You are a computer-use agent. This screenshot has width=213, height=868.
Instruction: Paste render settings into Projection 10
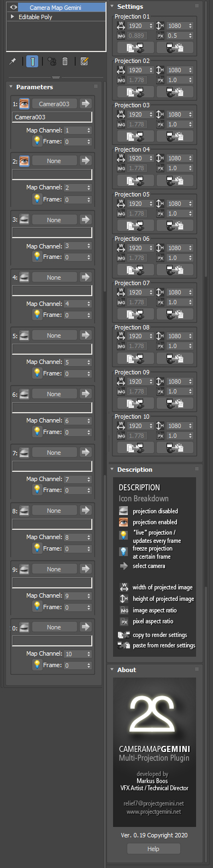[175, 448]
